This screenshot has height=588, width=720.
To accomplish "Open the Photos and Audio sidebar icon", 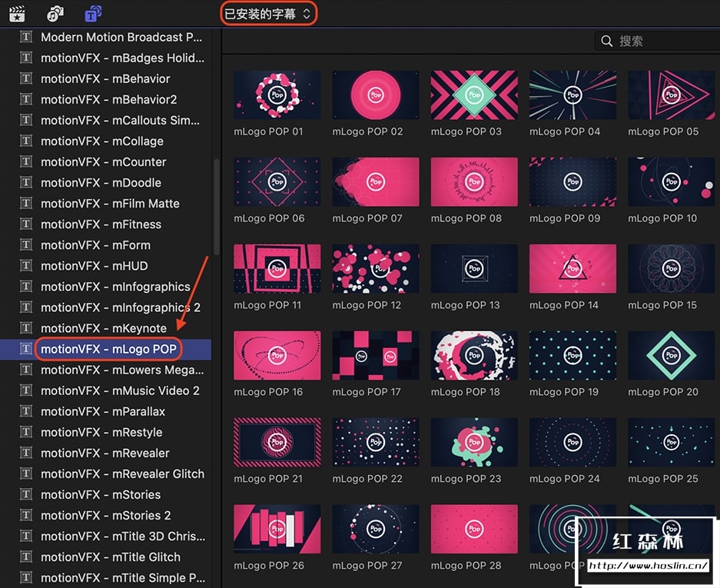I will 55,14.
